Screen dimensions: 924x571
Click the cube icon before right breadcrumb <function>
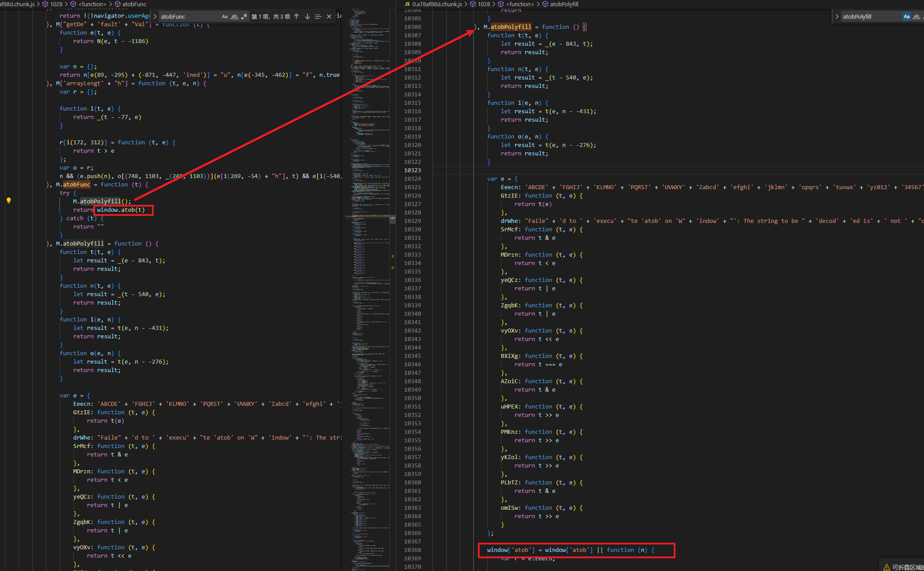501,4
